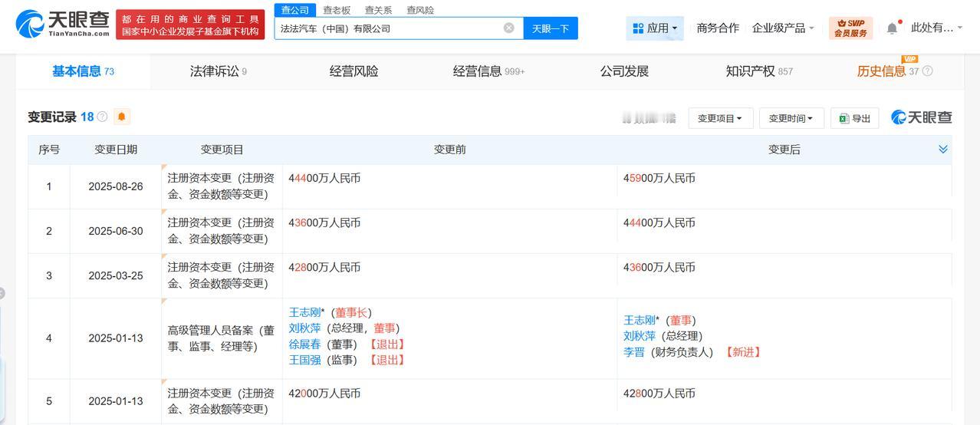Click the 天眼一下 search button
Screen dimensions: 980x425
pos(551,28)
